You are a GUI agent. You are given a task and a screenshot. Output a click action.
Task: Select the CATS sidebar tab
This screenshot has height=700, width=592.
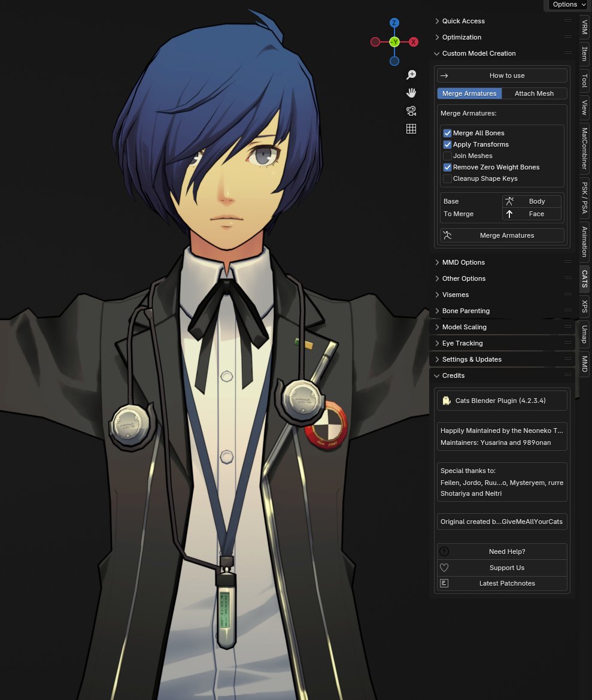584,279
